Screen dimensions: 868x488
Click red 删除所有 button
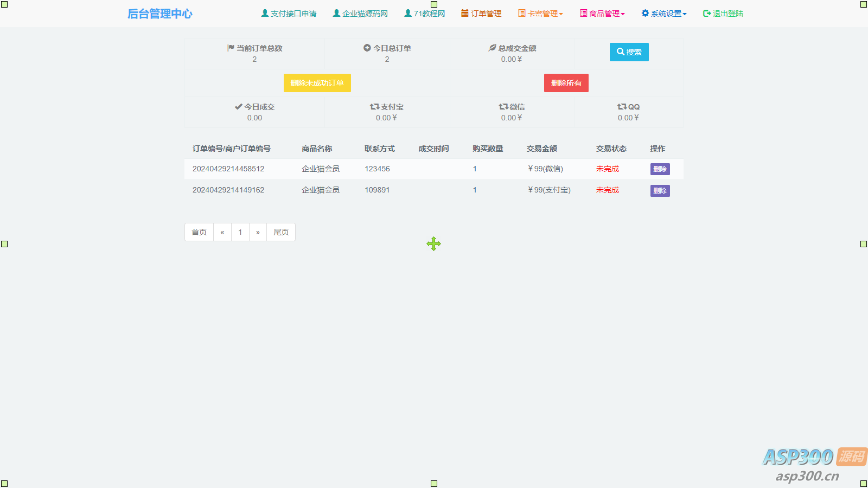[x=566, y=83]
